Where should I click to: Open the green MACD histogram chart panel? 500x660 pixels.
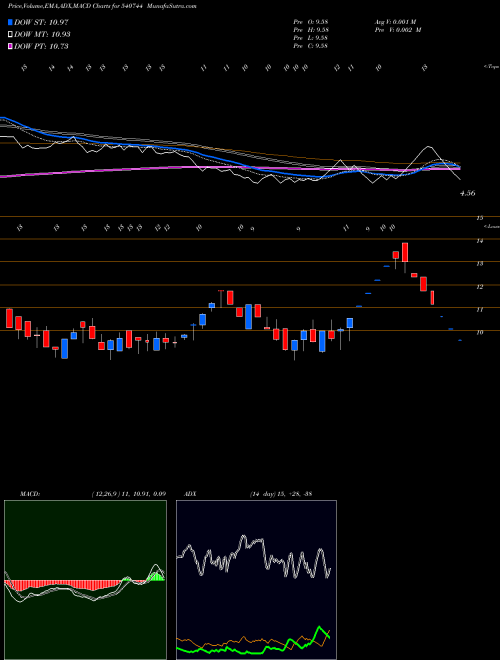85,580
